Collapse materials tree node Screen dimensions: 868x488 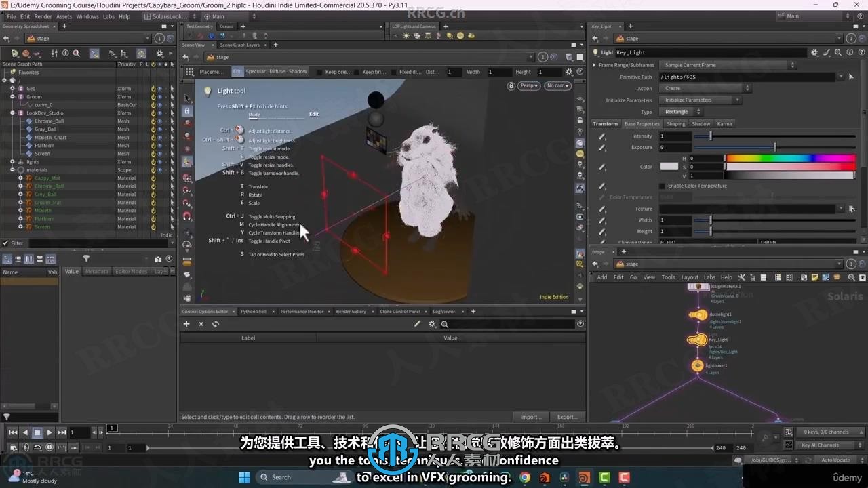click(x=12, y=170)
